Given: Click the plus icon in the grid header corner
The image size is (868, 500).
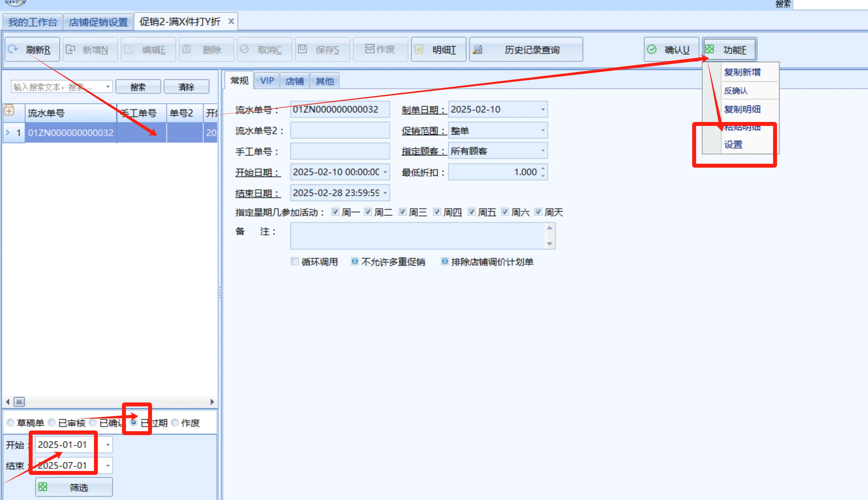Looking at the screenshot, I should tap(9, 111).
